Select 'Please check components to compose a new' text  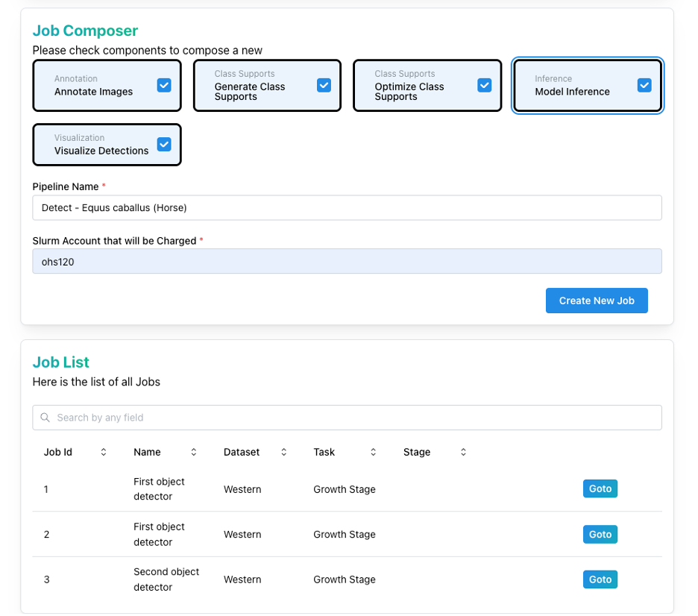click(x=148, y=50)
